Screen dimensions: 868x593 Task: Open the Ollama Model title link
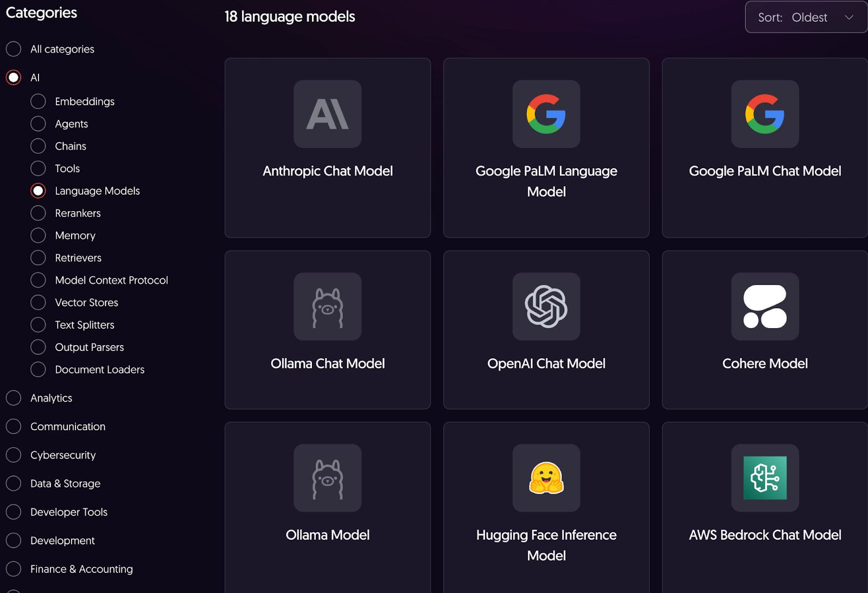pos(327,535)
